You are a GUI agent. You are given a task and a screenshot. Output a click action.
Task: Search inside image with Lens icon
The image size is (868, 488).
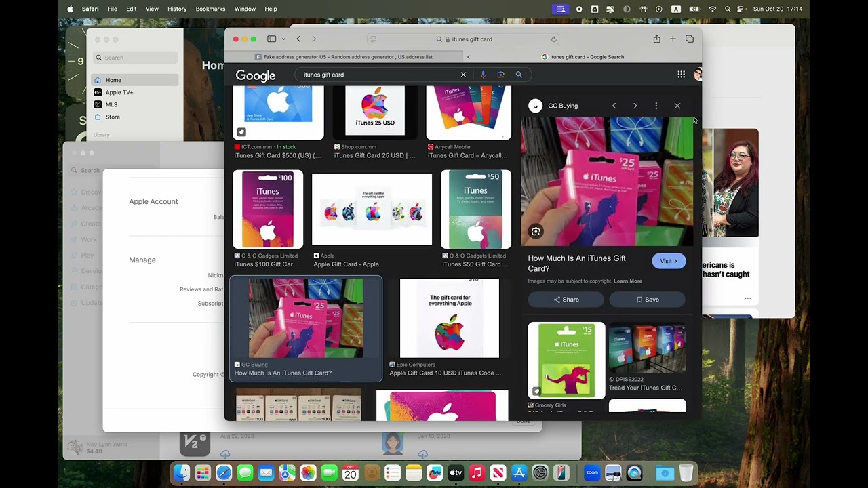(536, 232)
